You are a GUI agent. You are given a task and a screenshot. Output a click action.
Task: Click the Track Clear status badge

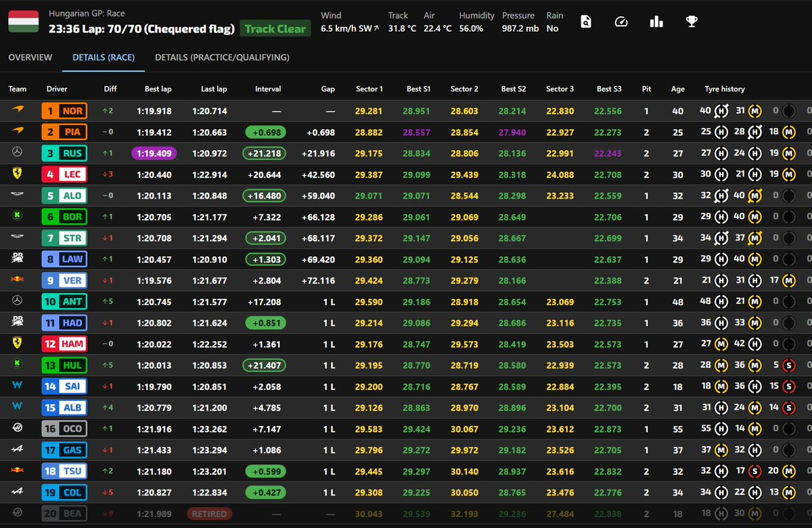(276, 28)
